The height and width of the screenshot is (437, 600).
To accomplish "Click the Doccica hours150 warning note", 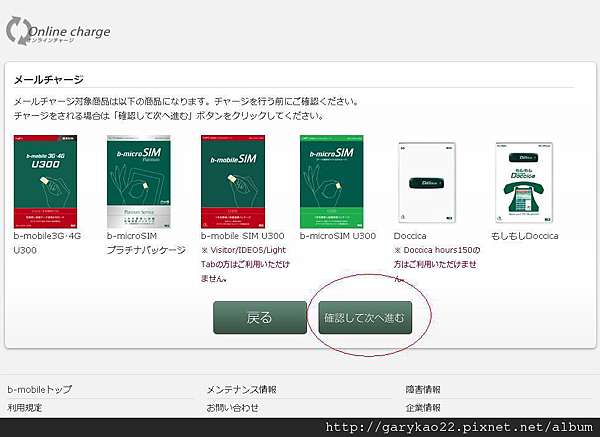I will (437, 264).
